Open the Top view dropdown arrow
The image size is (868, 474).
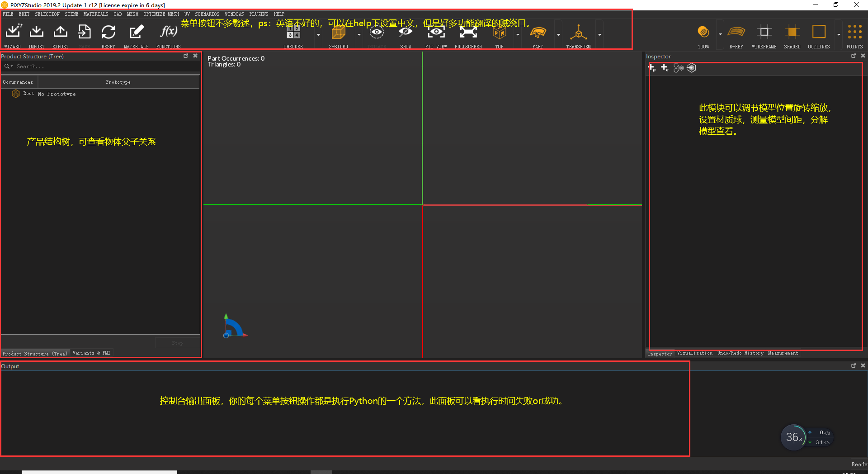[x=518, y=34]
